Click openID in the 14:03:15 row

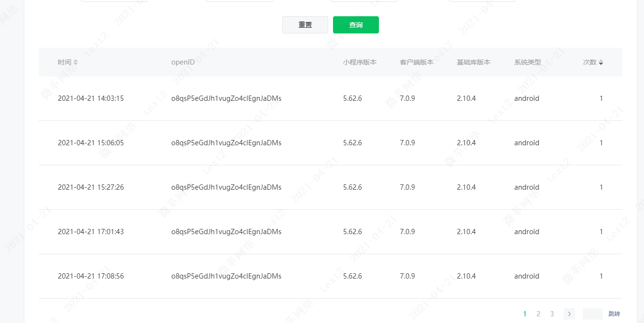coord(226,98)
